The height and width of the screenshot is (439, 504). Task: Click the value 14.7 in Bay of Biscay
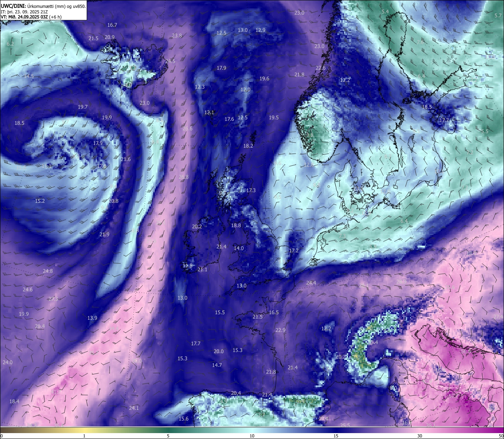217,365
